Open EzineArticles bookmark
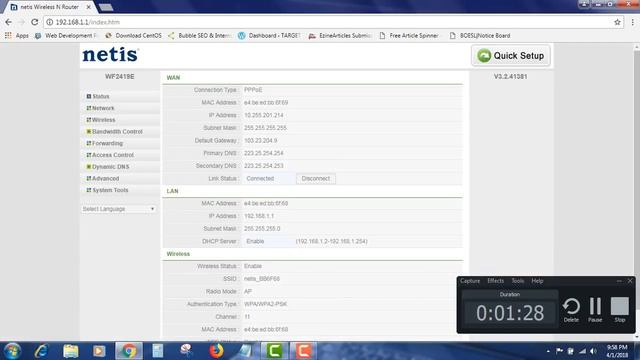Image resolution: width=640 pixels, height=360 pixels. pos(340,36)
